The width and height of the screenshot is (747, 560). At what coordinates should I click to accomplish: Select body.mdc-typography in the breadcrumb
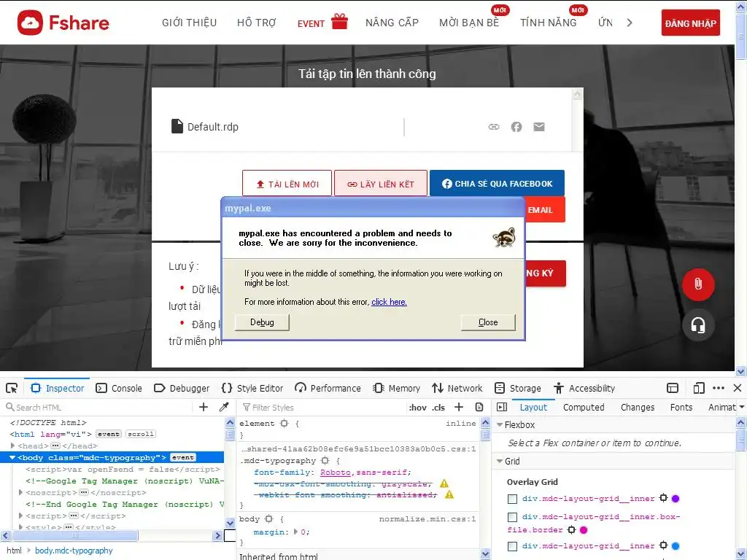[x=74, y=551]
